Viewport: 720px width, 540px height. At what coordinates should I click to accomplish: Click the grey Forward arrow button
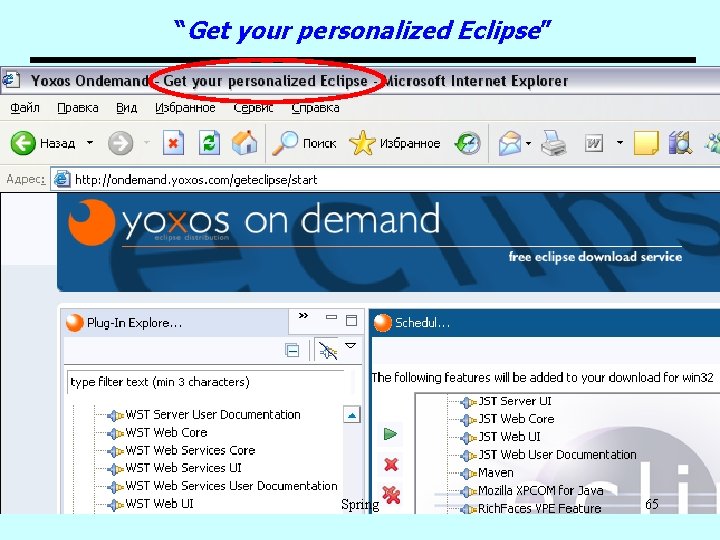(120, 143)
